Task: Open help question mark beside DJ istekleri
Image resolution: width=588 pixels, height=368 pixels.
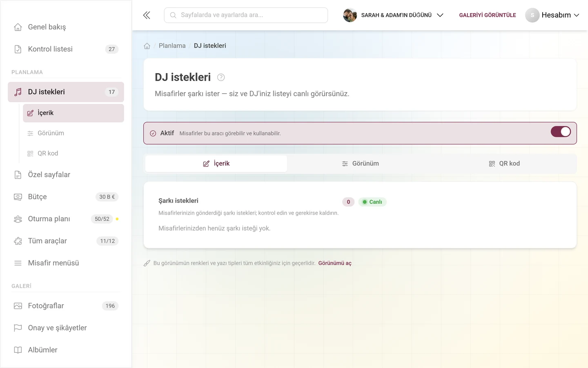Action: point(221,77)
